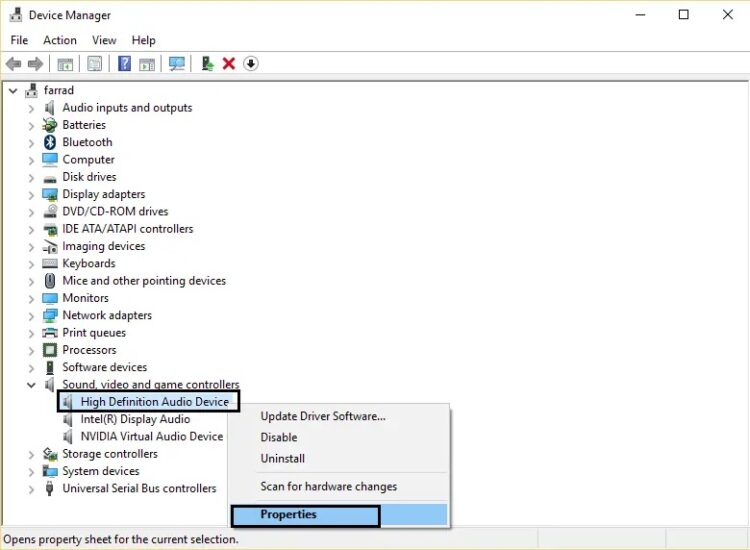Select the Processors label
Screen dimensions: 750x550
(x=89, y=350)
